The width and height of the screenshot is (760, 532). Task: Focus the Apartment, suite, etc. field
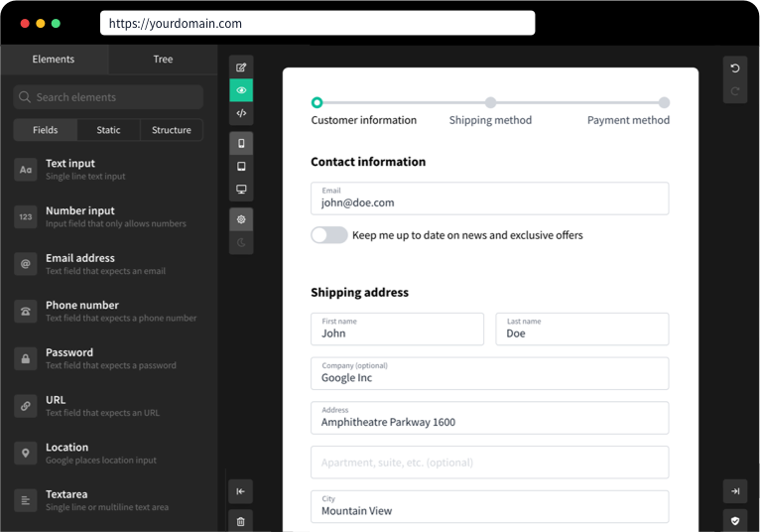tap(490, 463)
